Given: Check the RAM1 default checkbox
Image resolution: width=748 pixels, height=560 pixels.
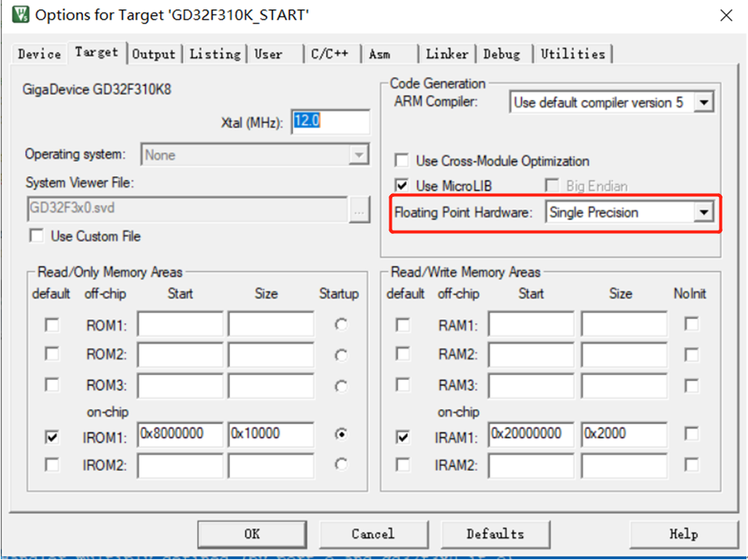Looking at the screenshot, I should click(403, 325).
